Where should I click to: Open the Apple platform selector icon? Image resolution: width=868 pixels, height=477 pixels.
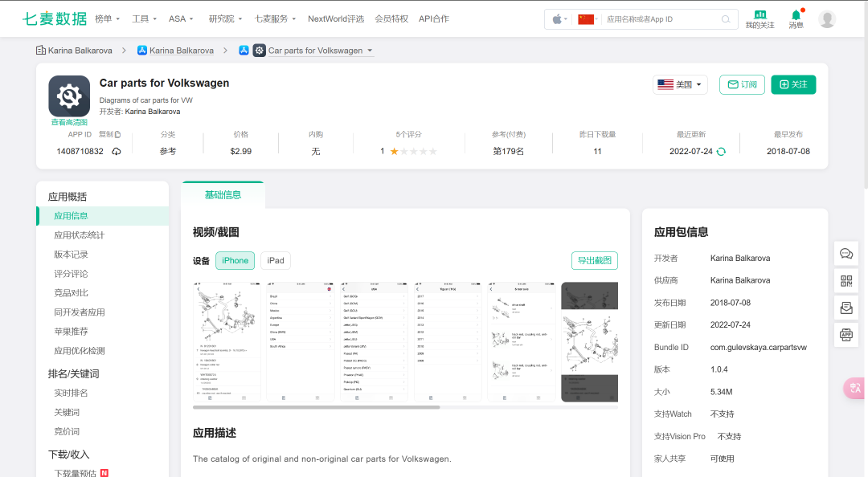pyautogui.click(x=559, y=19)
